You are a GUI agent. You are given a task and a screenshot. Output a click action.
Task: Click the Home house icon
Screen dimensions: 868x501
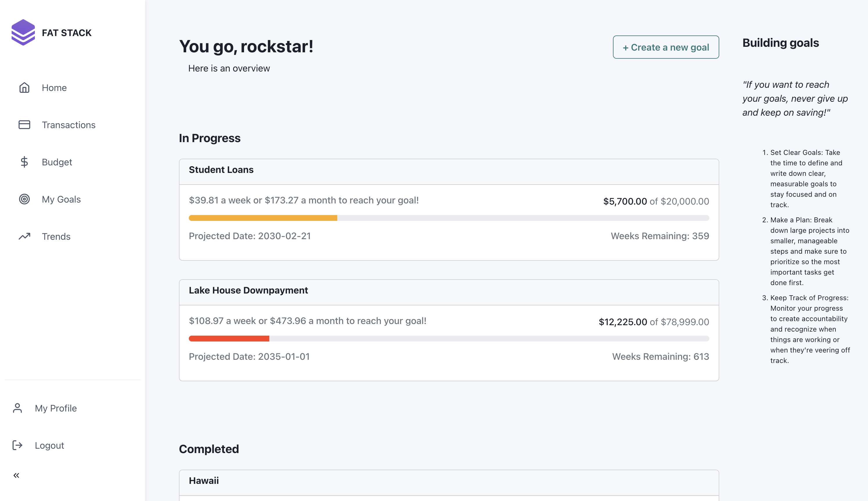click(x=24, y=88)
